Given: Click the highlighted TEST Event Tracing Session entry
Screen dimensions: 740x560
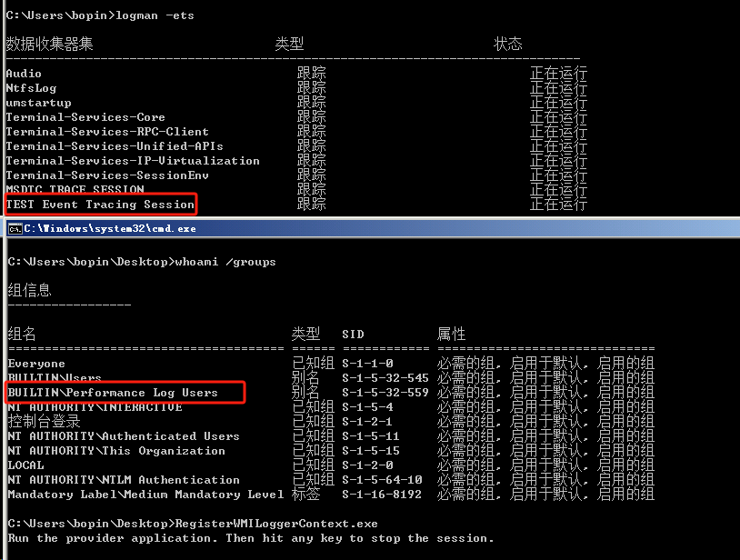Looking at the screenshot, I should point(100,205).
